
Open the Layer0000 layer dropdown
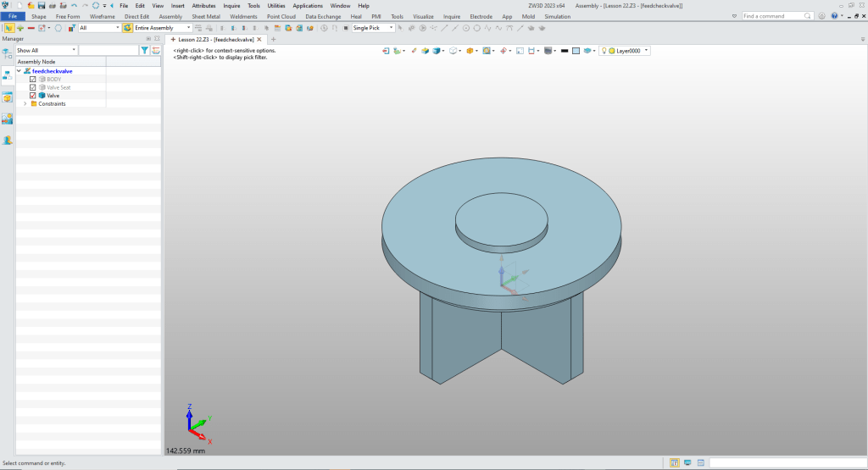(647, 51)
